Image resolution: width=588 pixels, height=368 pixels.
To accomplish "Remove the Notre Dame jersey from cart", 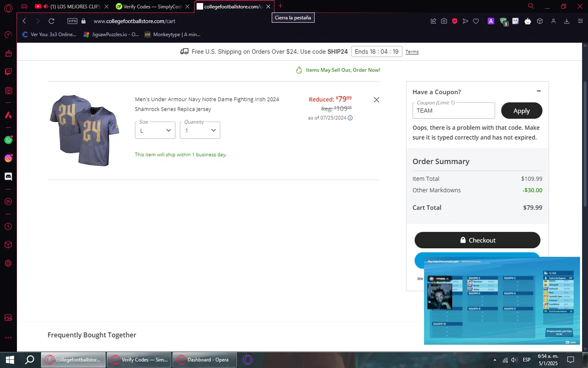I will point(376,100).
